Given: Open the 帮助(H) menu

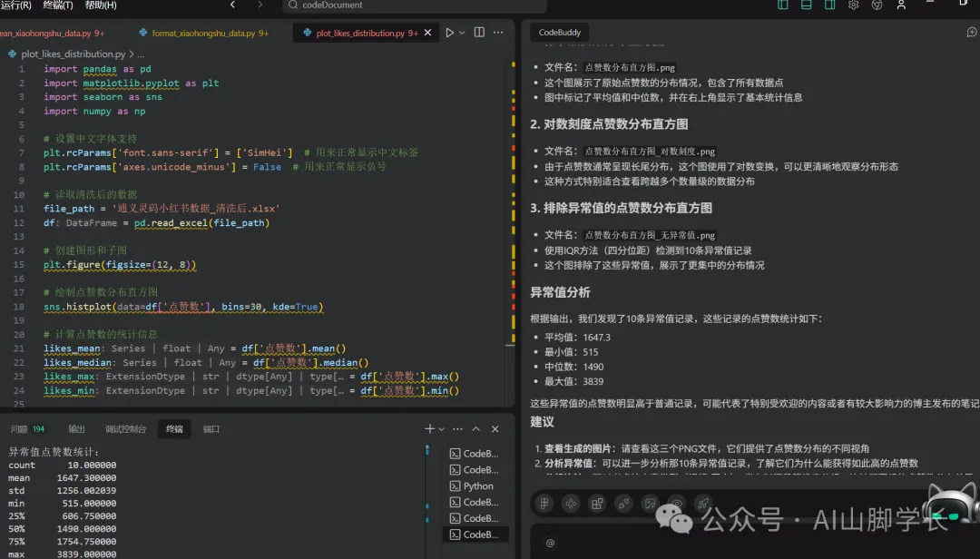Looking at the screenshot, I should [101, 5].
